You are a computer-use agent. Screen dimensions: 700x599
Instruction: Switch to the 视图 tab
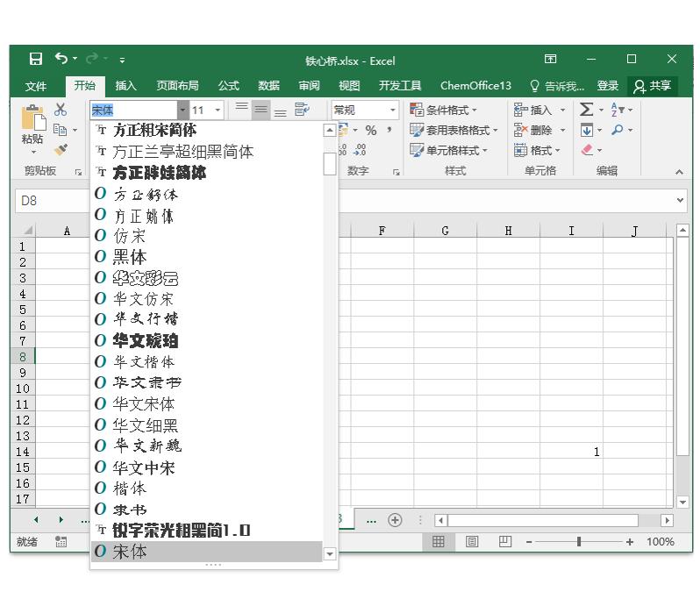point(349,86)
